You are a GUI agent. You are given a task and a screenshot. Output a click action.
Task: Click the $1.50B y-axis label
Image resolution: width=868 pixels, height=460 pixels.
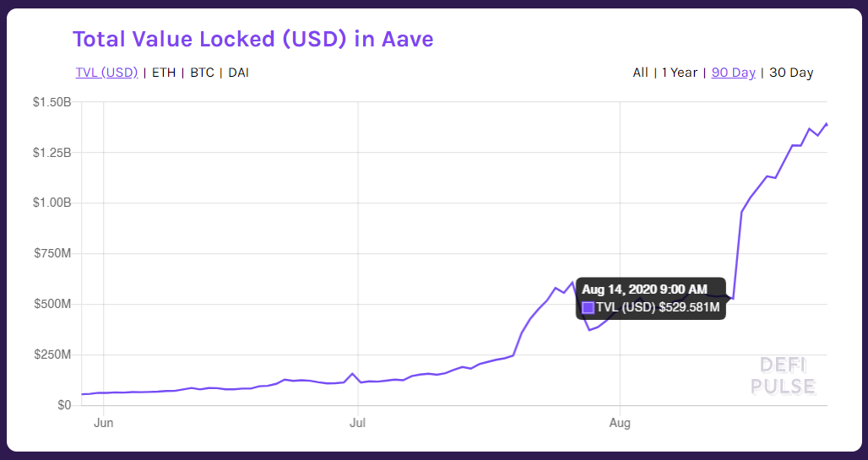coord(52,102)
